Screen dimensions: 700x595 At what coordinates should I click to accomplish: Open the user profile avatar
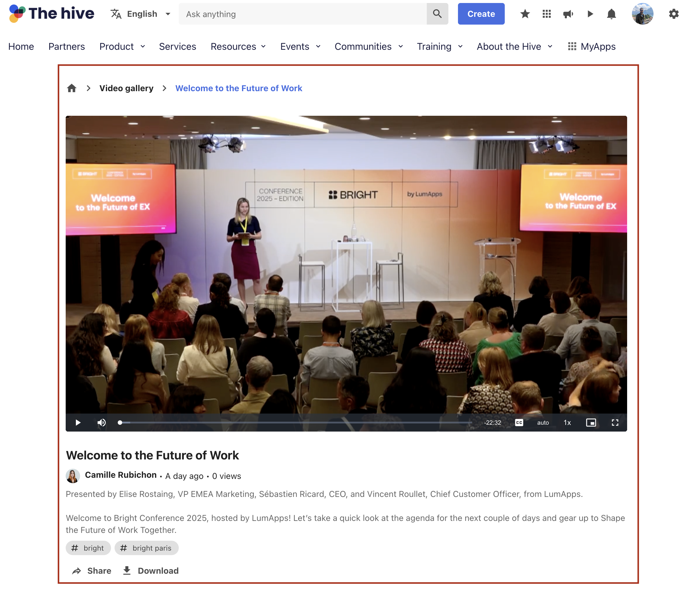642,14
